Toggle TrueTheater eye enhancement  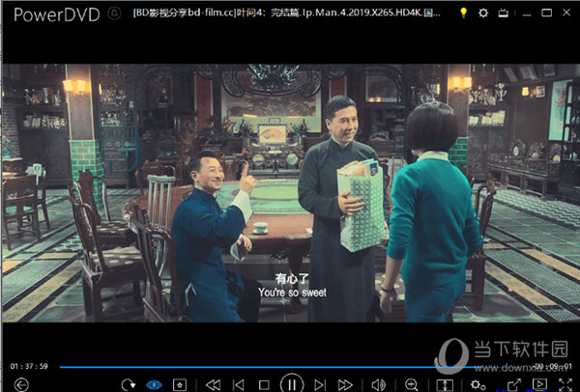(x=154, y=385)
